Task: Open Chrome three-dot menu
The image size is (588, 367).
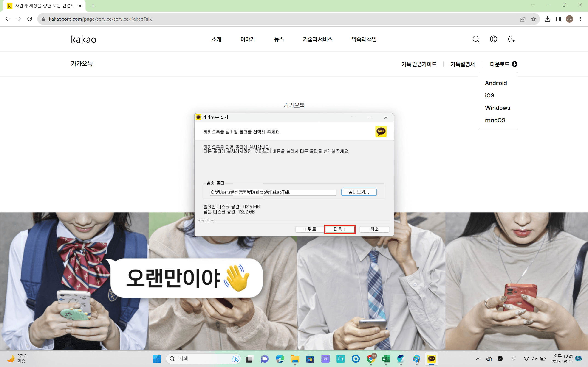Action: pyautogui.click(x=580, y=19)
